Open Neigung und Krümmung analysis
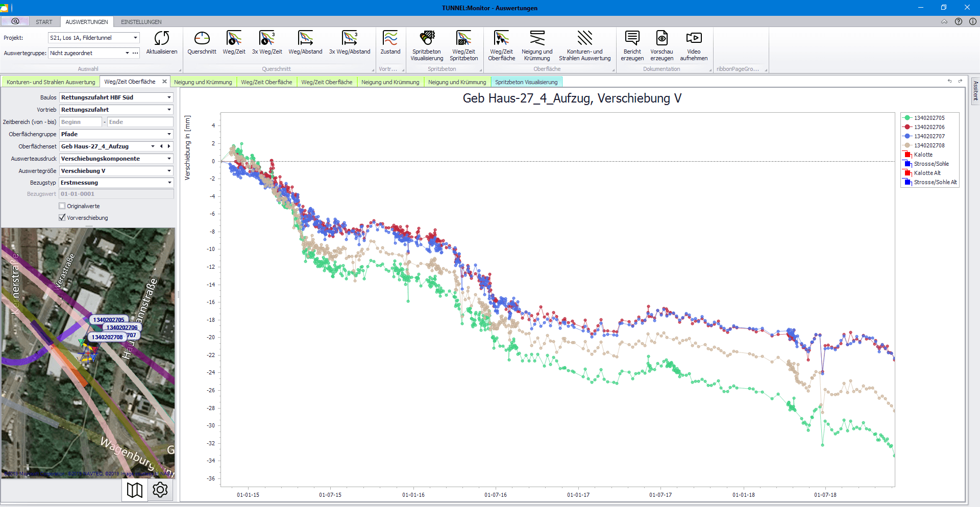Viewport: 980px width, 507px height. tap(537, 39)
